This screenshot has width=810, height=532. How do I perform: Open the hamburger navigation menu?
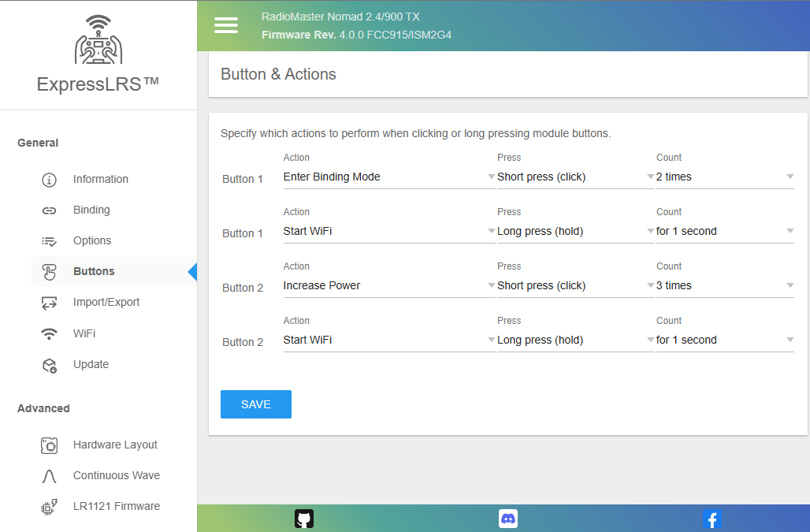pos(226,25)
